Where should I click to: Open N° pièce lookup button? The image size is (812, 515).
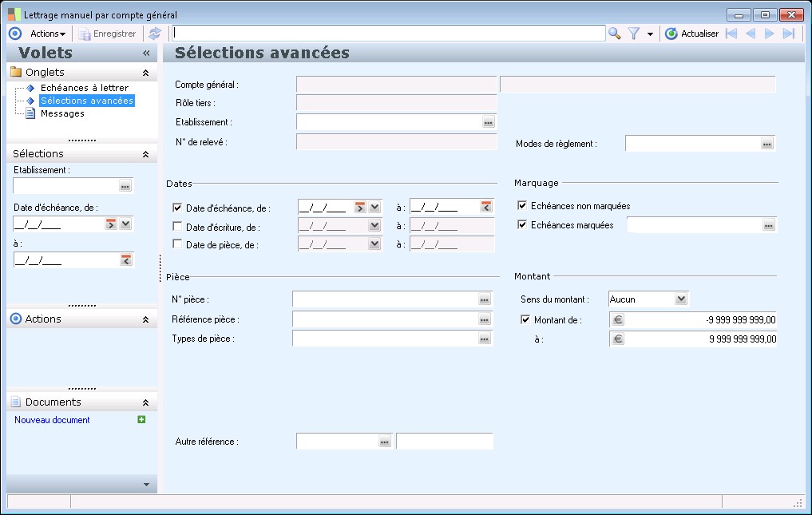[x=484, y=299]
